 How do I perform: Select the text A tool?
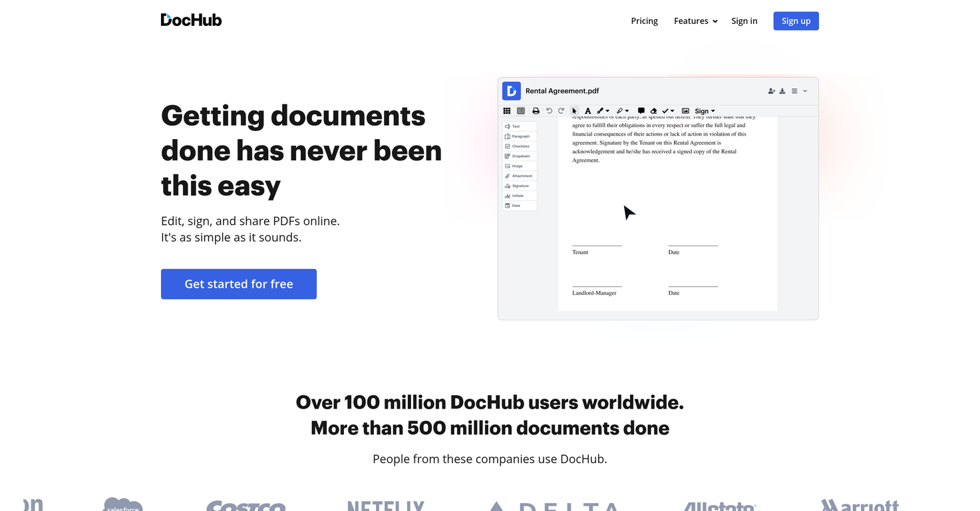point(587,111)
